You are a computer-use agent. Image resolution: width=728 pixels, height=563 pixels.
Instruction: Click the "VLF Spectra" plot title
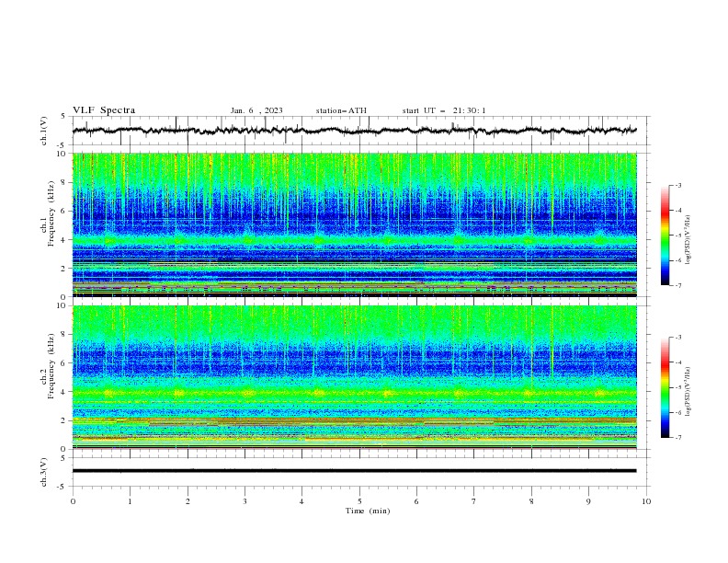tap(104, 110)
